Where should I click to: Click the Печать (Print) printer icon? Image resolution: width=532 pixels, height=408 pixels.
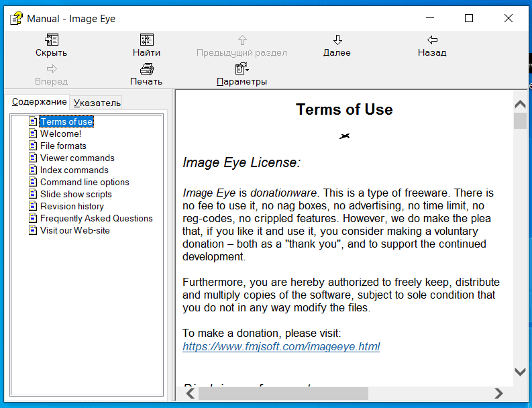coord(146,69)
